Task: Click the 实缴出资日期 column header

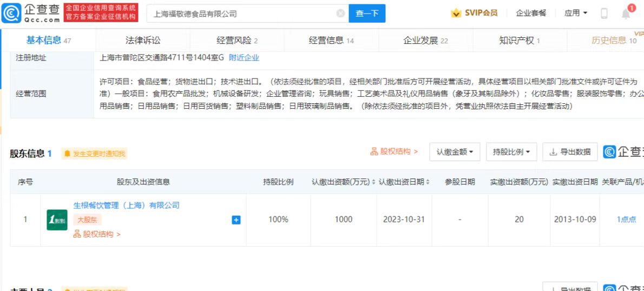Action: 575,182
